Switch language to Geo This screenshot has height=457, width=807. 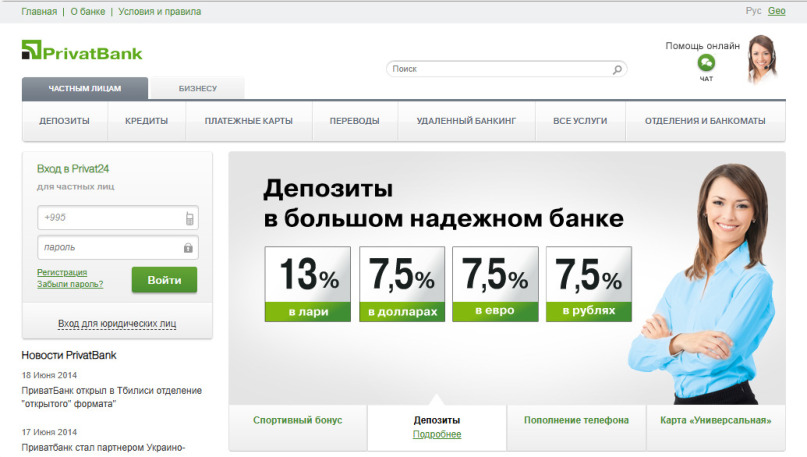[x=776, y=11]
